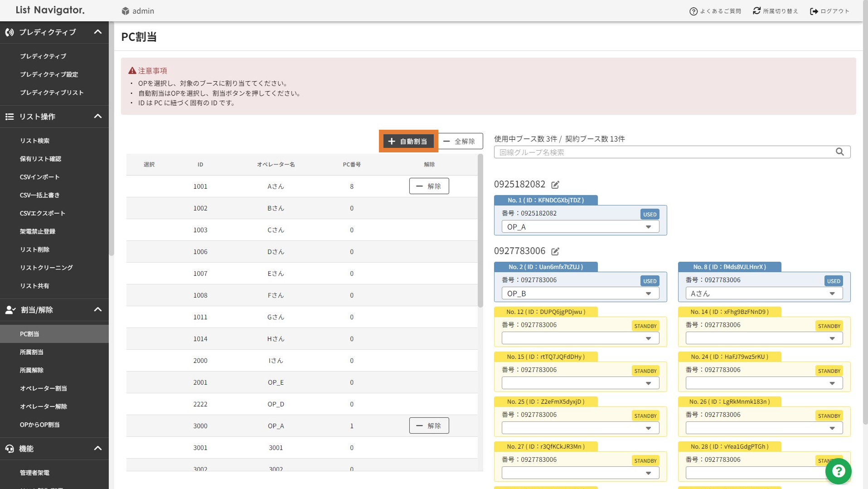868x489 pixels.
Task: Click the edit icon next to 0925182082
Action: pos(555,185)
